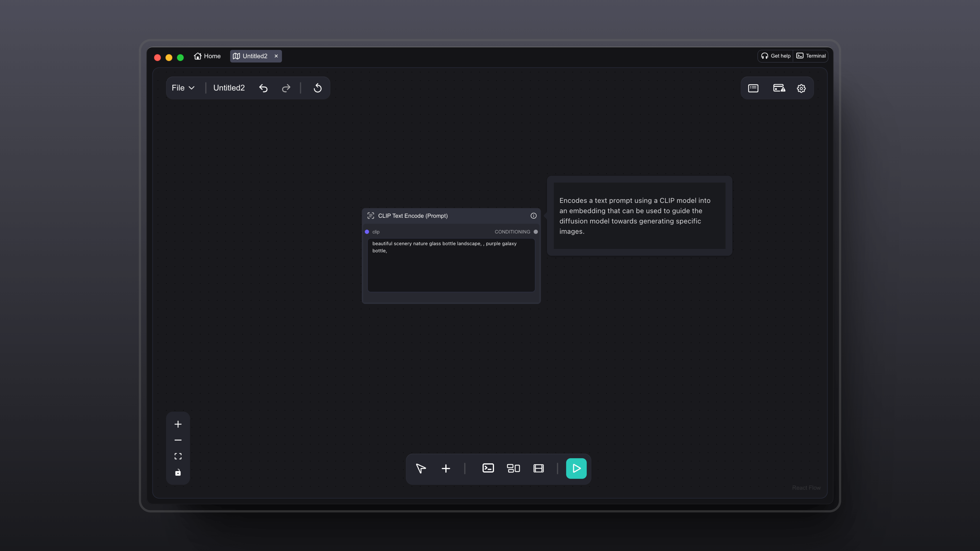Click the fit view canvas icon
Image resolution: width=980 pixels, height=551 pixels.
pos(178,456)
